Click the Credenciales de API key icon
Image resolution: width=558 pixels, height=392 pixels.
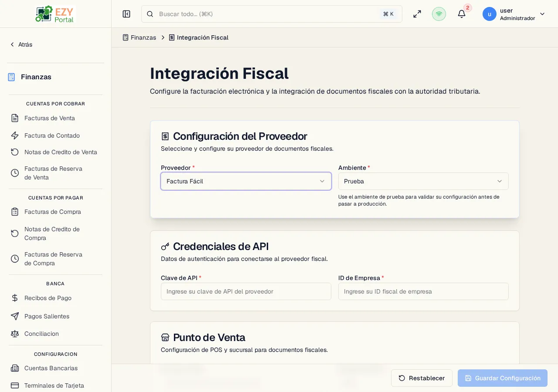click(165, 247)
